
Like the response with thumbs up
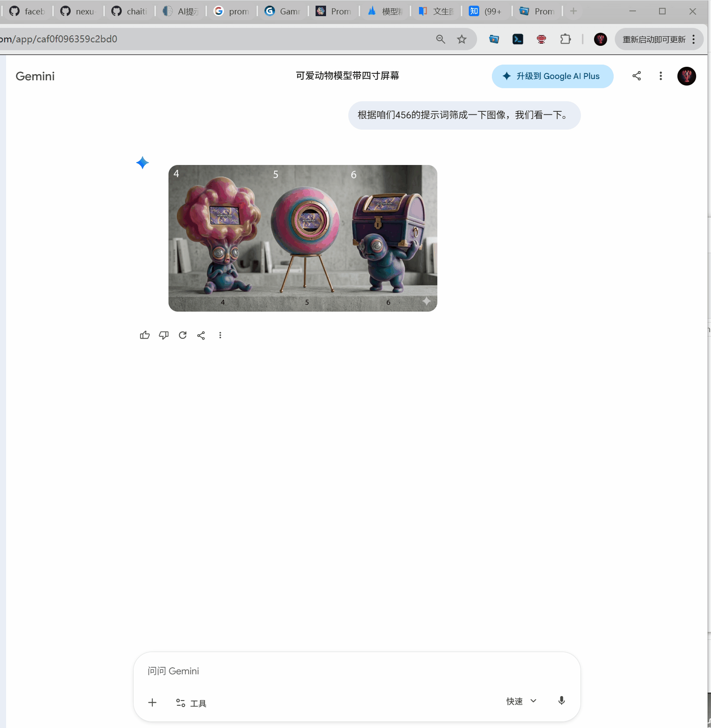click(145, 335)
